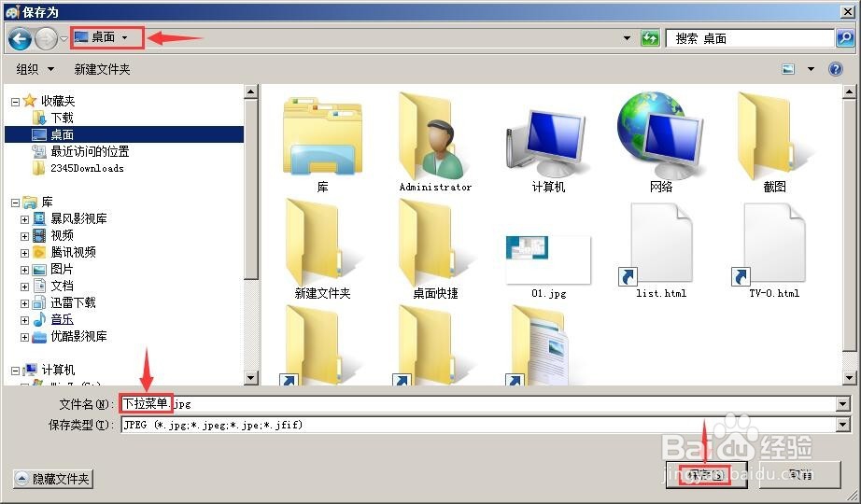Expand the 视频 library node
Image resolution: width=861 pixels, height=504 pixels.
click(x=24, y=236)
